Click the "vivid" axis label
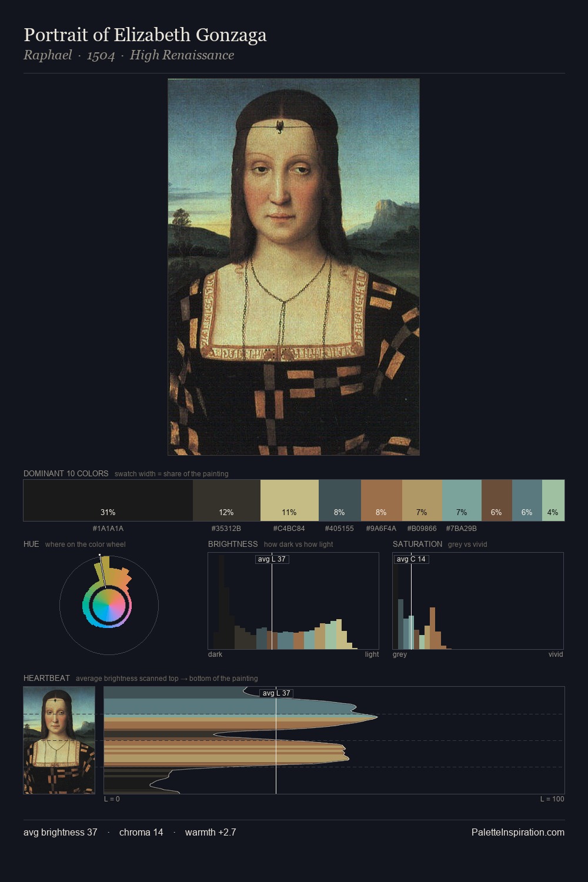 coord(556,654)
